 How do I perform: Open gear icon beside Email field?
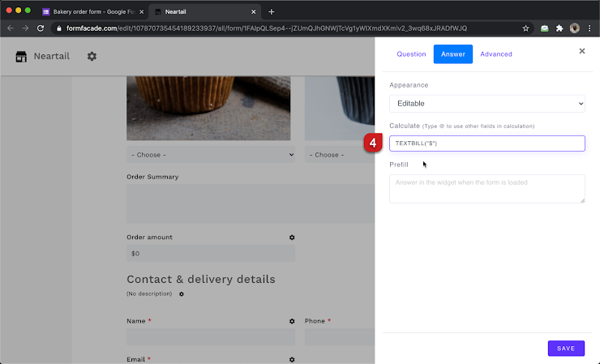pos(292,358)
